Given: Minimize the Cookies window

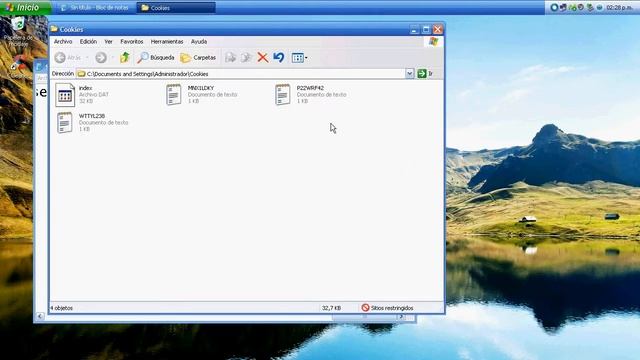Looking at the screenshot, I should (414, 29).
